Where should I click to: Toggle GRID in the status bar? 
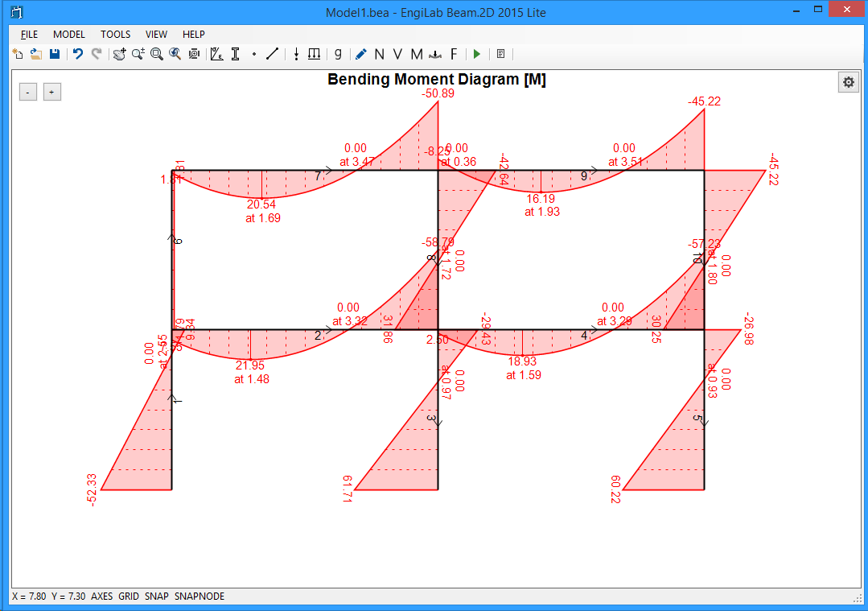(x=129, y=596)
